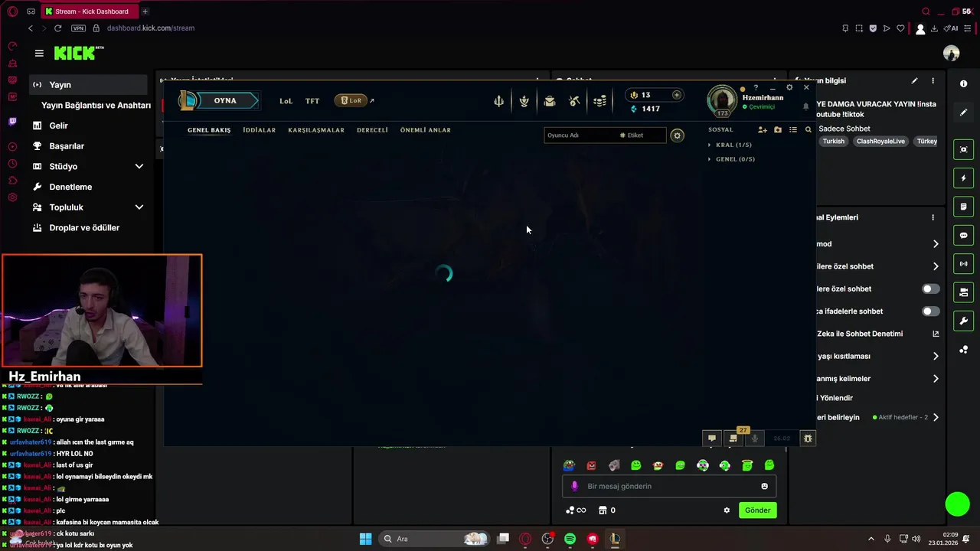This screenshot has width=980, height=551.
Task: Toggle the friends list view icon
Action: (x=793, y=130)
